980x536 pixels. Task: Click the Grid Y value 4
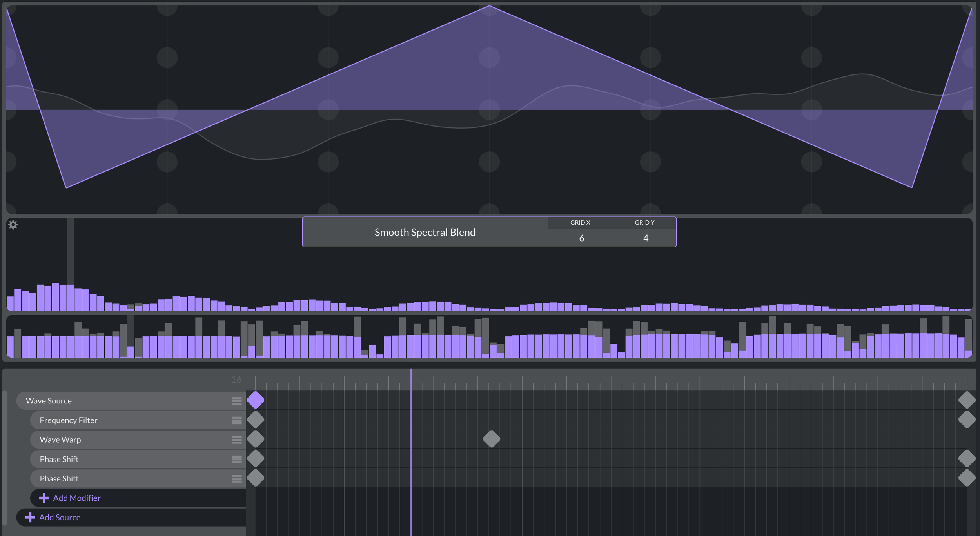point(646,238)
